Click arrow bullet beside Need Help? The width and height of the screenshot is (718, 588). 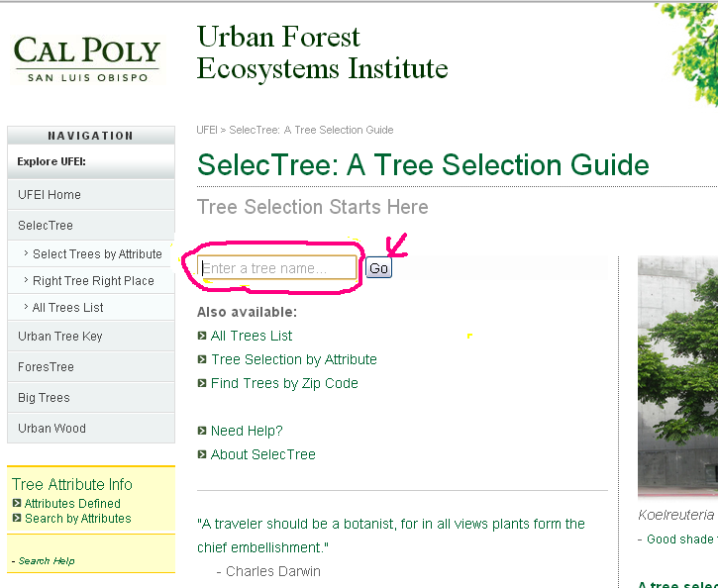click(x=202, y=431)
